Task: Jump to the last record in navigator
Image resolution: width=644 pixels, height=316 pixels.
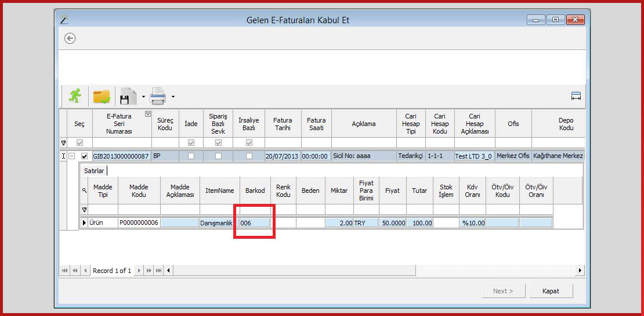Action: 158,271
